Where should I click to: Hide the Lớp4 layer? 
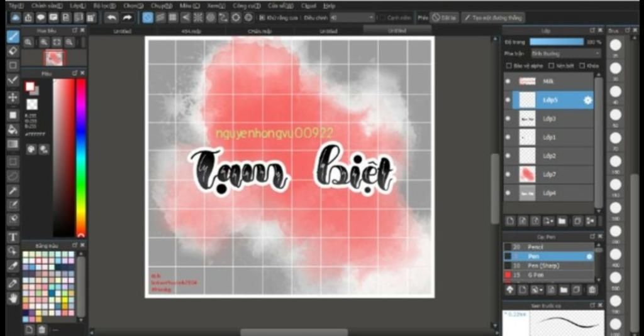click(x=508, y=193)
